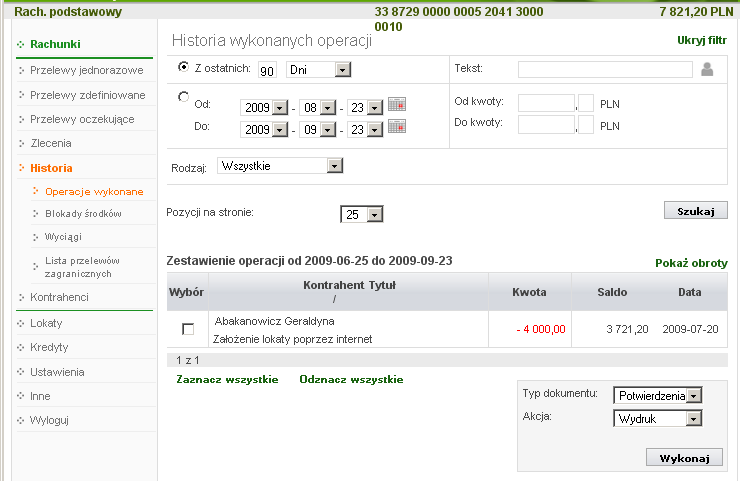The width and height of the screenshot is (740, 481).
Task: Open the Zlecenia menu item
Action: pyautogui.click(x=51, y=143)
